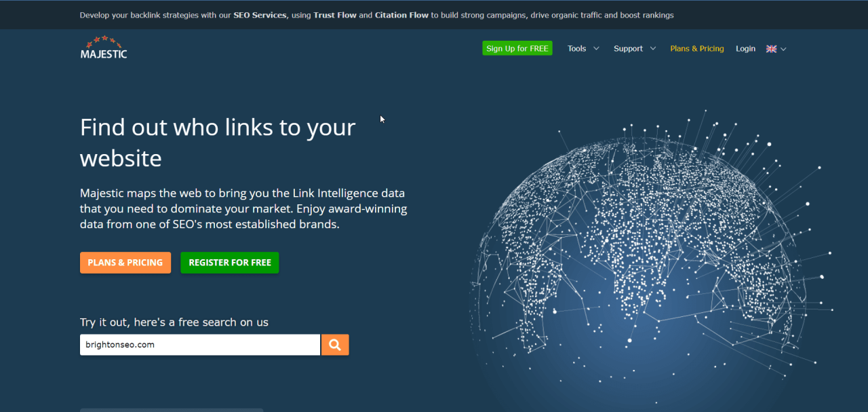Click Trust Flow in top banner
The image size is (868, 412).
point(335,15)
